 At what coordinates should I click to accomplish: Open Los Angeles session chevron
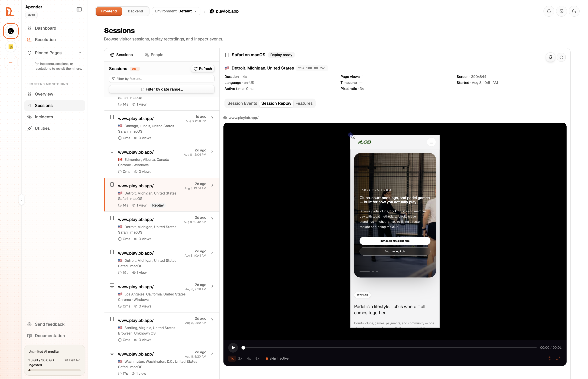pos(212,286)
